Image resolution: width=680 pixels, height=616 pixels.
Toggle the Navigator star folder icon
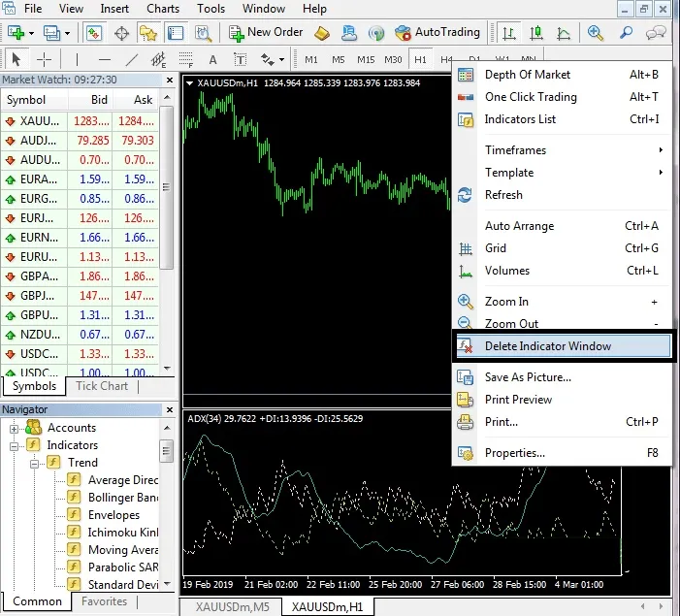click(x=148, y=33)
